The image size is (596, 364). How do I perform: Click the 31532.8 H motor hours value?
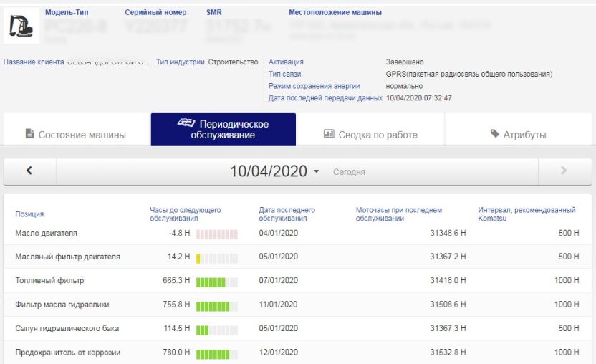click(448, 353)
